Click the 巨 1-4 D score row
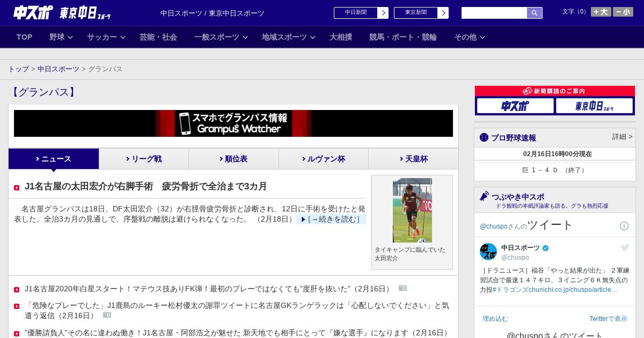The height and width of the screenshot is (338, 644). (554, 170)
